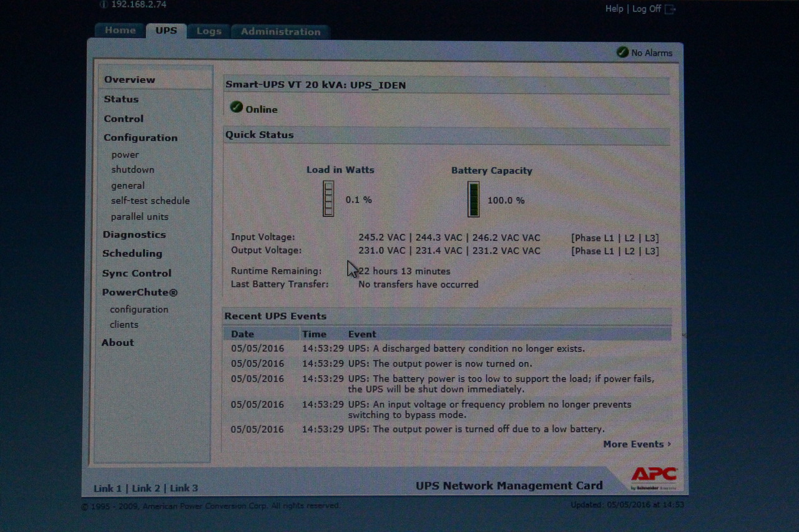The height and width of the screenshot is (532, 799).
Task: Open PowerChute configuration page
Action: [x=139, y=309]
